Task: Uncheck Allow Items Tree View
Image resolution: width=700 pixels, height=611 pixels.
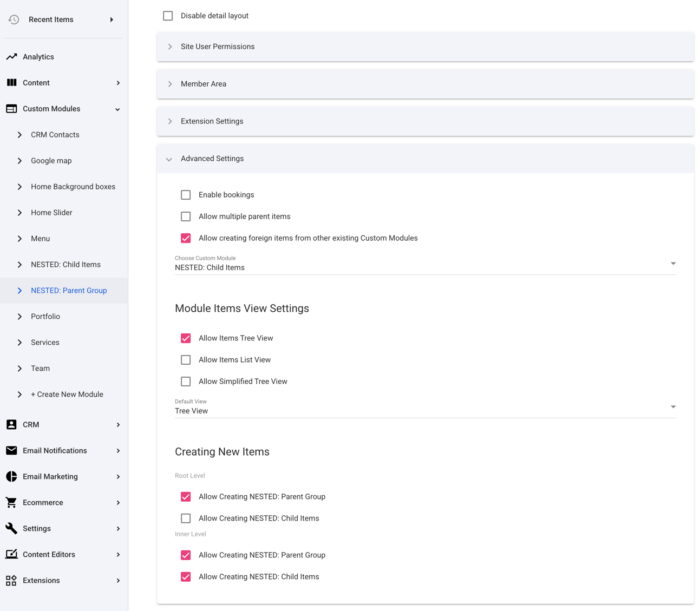Action: [186, 338]
